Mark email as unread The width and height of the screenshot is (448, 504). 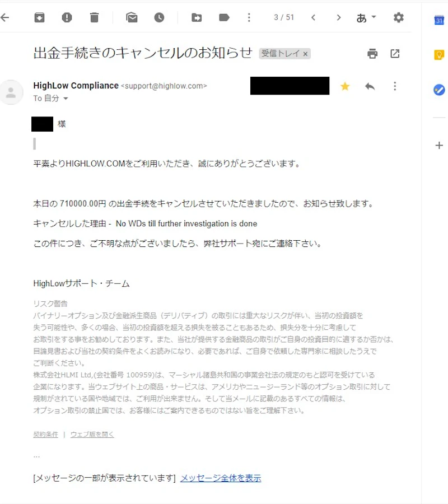[x=132, y=17]
